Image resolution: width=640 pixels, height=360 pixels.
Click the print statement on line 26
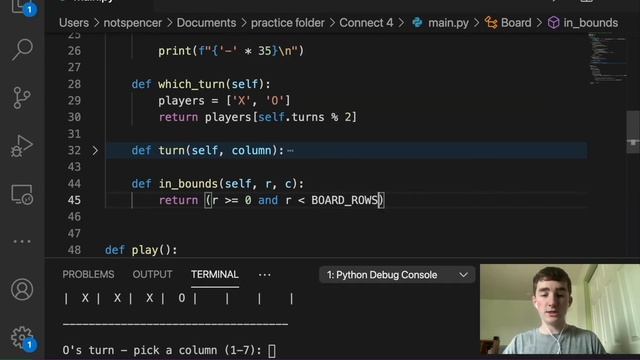pyautogui.click(x=231, y=51)
